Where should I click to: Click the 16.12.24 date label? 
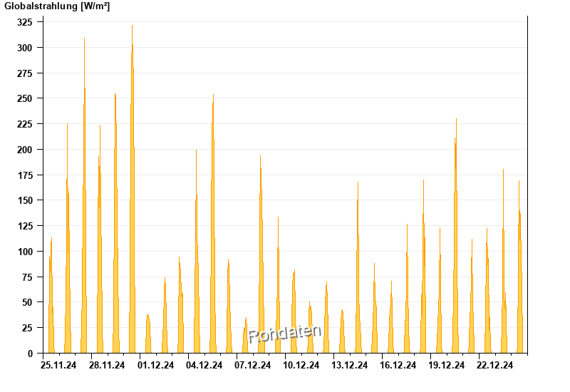click(398, 365)
